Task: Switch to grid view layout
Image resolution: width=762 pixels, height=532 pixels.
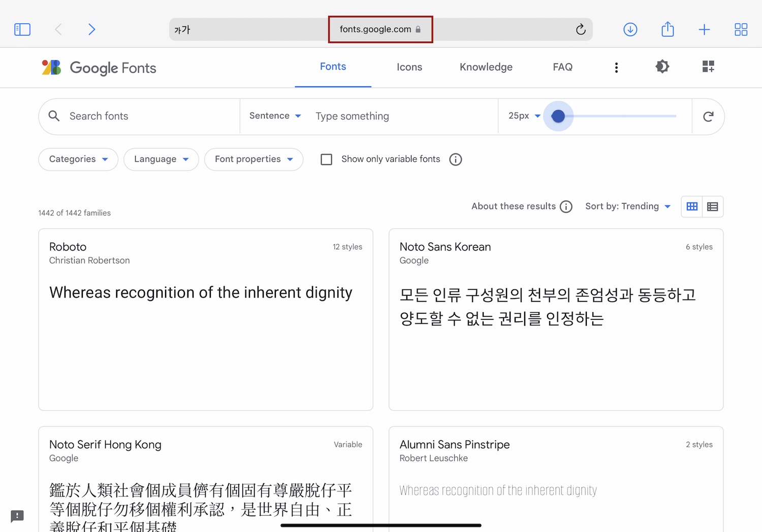Action: click(x=692, y=207)
